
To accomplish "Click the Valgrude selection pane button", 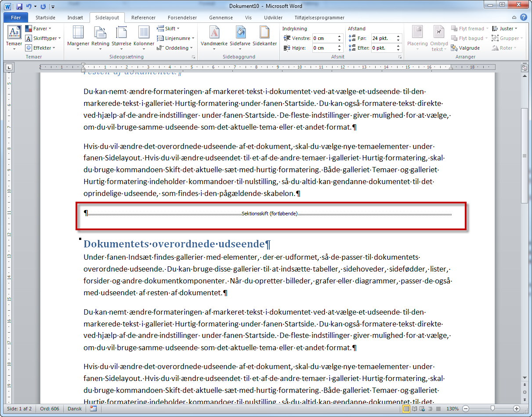I will click(466, 48).
